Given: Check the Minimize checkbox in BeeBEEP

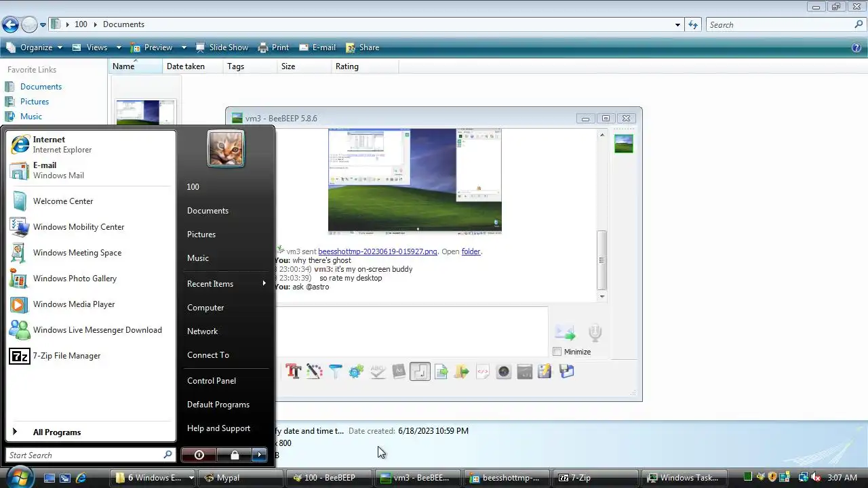Looking at the screenshot, I should (x=557, y=352).
